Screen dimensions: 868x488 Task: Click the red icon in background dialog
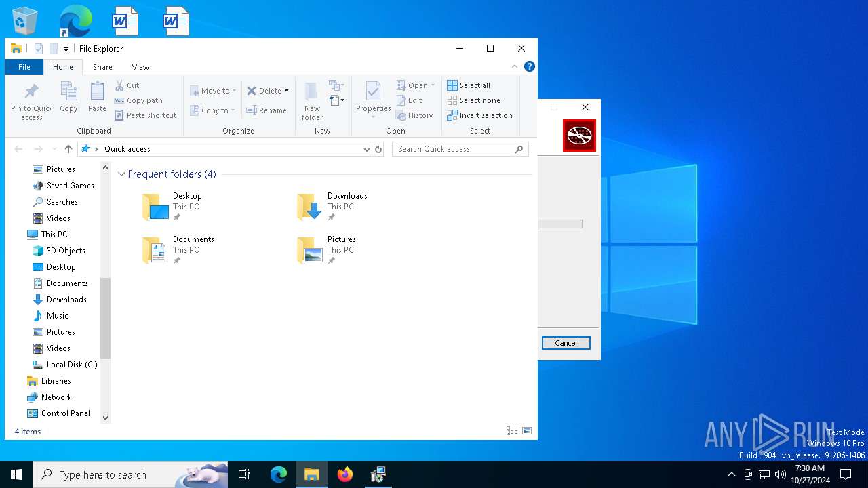pyautogui.click(x=579, y=136)
